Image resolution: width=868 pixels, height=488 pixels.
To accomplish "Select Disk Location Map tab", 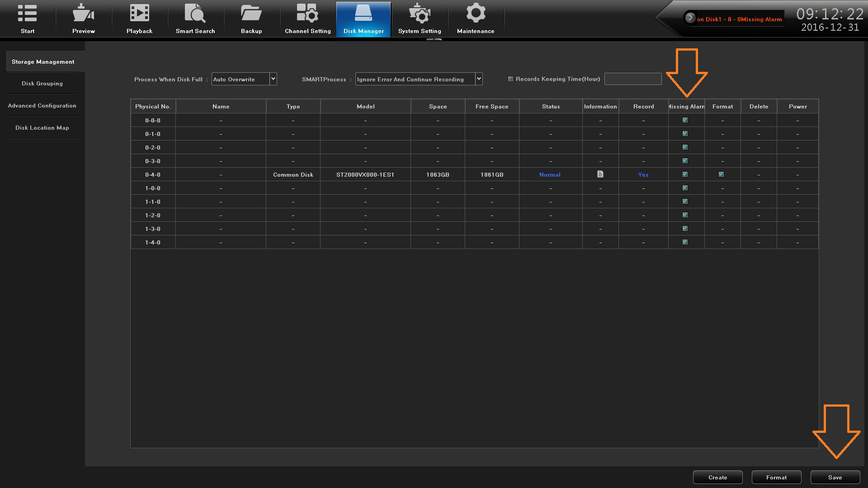I will click(42, 128).
